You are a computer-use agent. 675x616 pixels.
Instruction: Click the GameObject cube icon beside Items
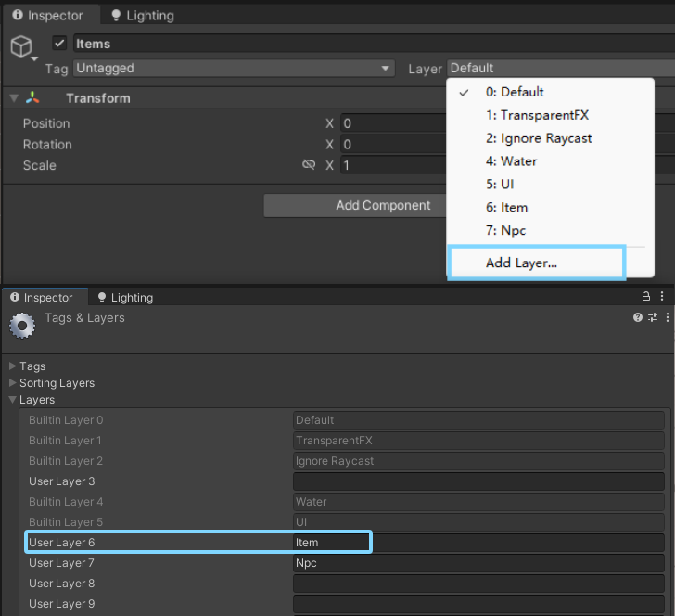[x=20, y=46]
